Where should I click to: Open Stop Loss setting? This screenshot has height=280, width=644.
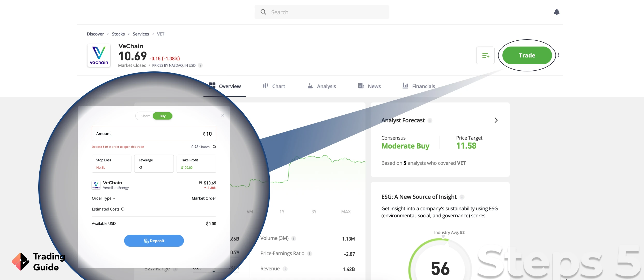pyautogui.click(x=112, y=164)
